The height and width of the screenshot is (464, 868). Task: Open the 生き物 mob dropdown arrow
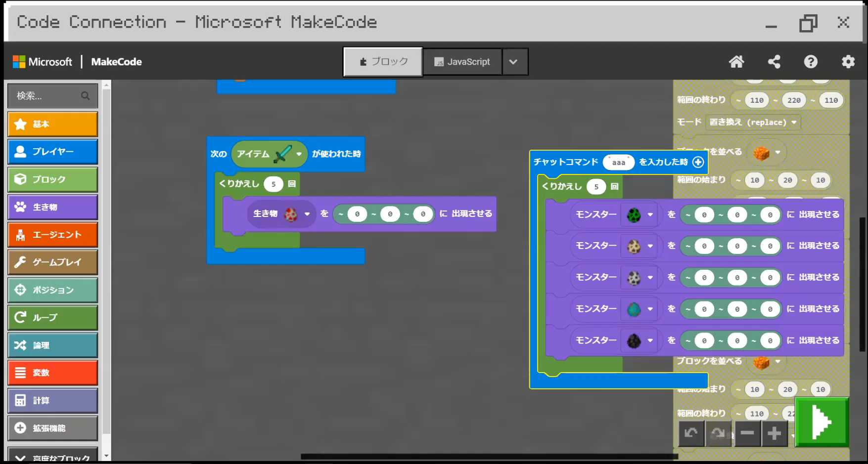click(307, 214)
